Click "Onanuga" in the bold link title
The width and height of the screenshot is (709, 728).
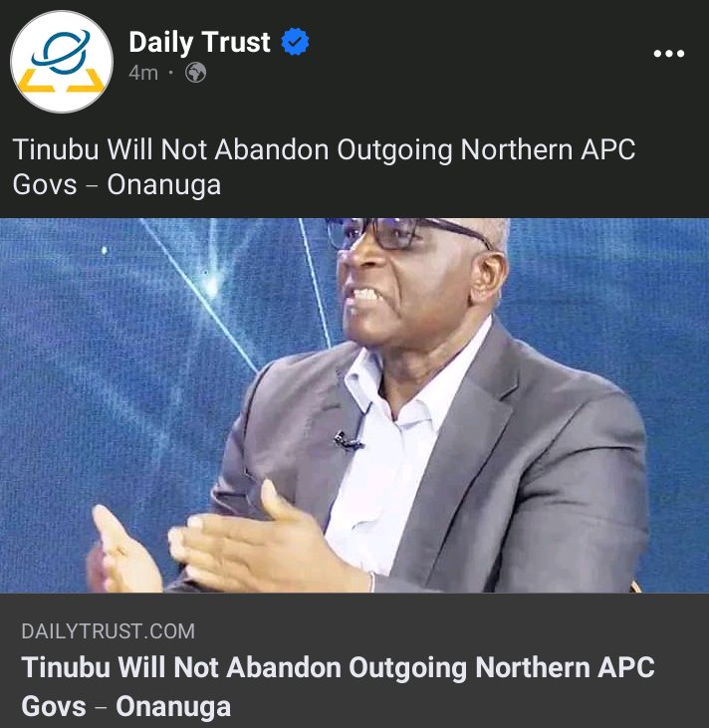(173, 707)
